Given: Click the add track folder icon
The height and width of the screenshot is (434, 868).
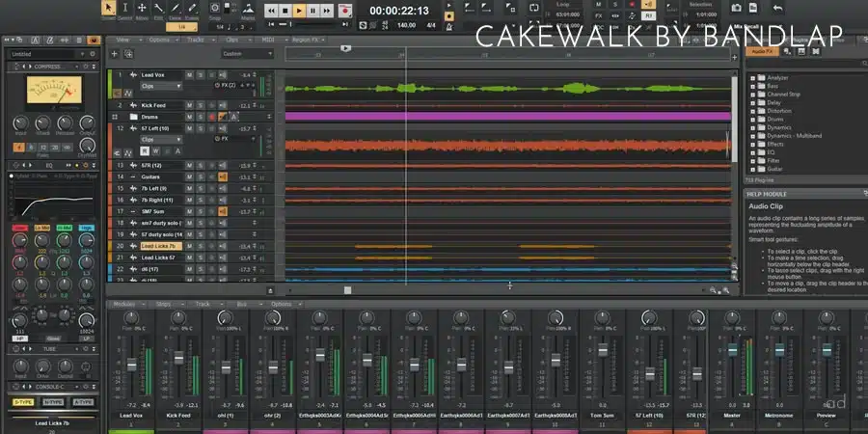Looking at the screenshot, I should point(128,54).
